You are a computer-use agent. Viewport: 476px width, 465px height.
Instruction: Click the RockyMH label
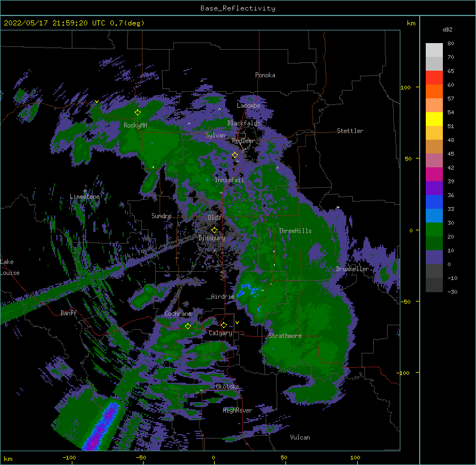click(135, 125)
